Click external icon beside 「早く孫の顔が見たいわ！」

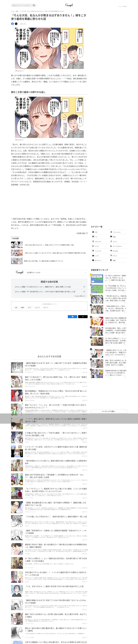click(x=84, y=292)
